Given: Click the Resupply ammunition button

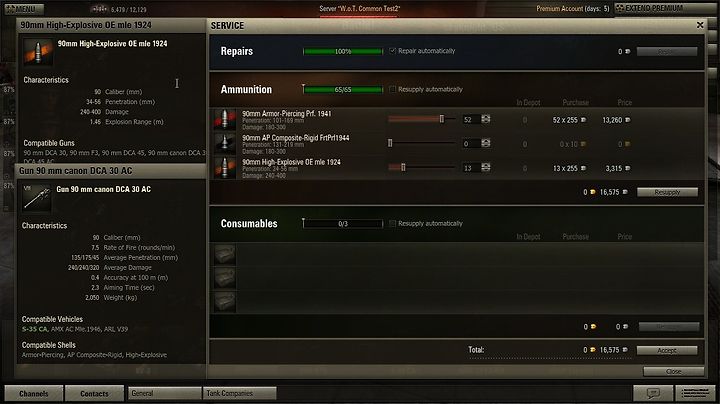Looking at the screenshot, I should 667,192.
